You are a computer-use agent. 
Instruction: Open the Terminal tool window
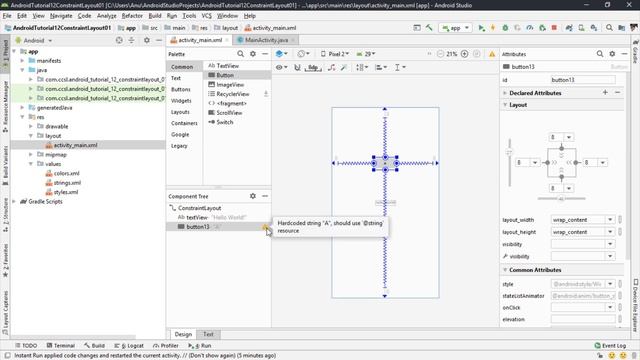click(x=60, y=346)
